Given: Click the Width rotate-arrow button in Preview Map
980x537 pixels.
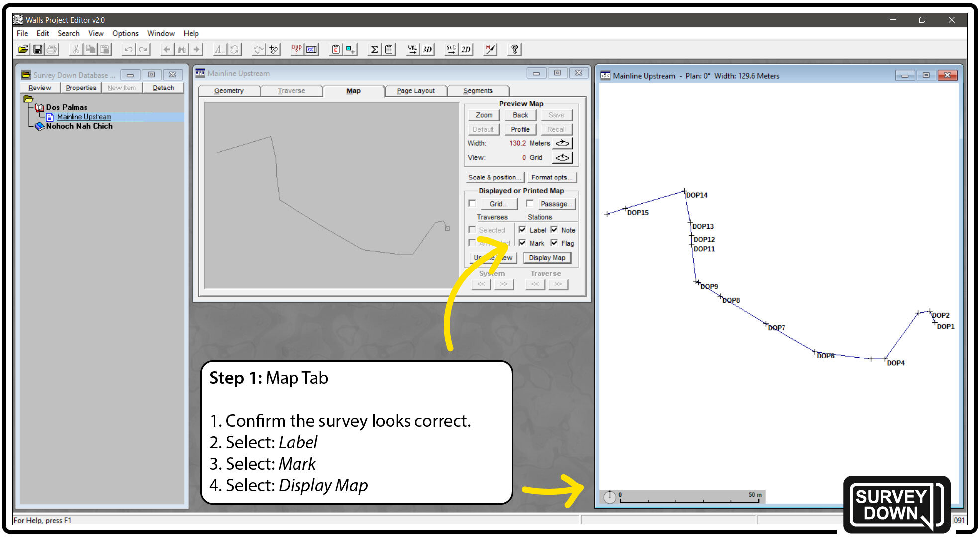Looking at the screenshot, I should (562, 143).
